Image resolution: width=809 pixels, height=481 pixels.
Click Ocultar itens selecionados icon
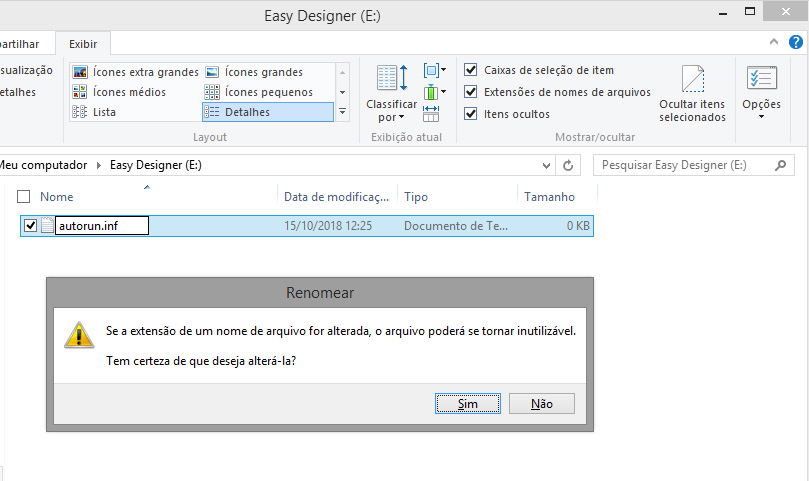coord(692,95)
